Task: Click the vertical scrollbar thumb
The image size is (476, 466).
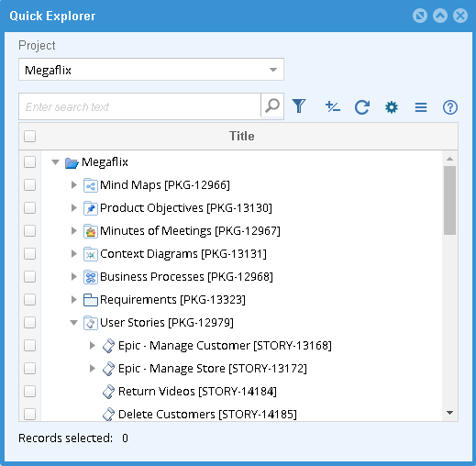Action: [449, 200]
